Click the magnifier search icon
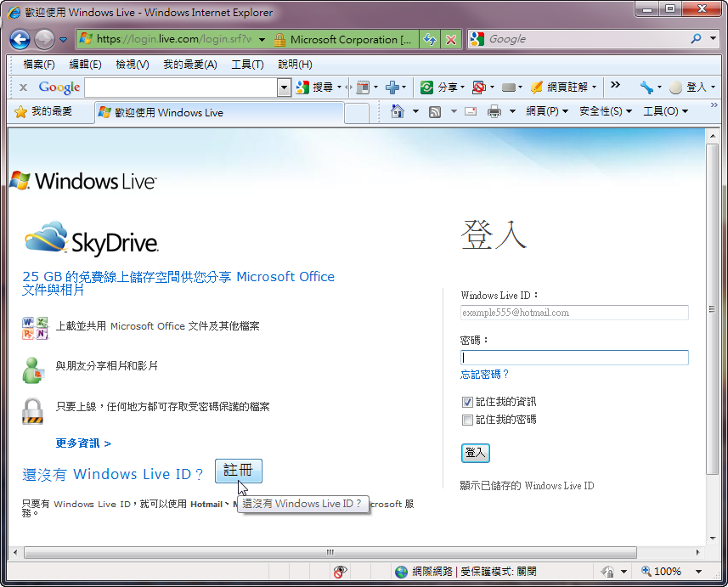Image resolution: width=728 pixels, height=587 pixels. (x=696, y=39)
